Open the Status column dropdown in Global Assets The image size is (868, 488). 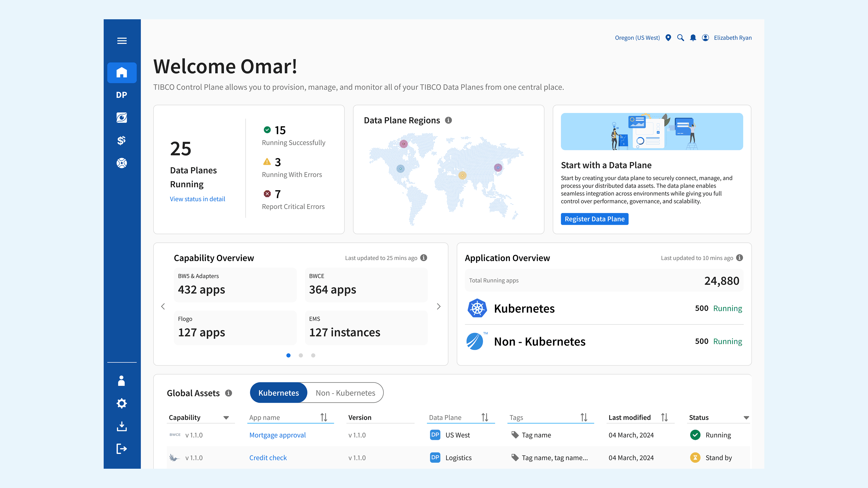tap(746, 417)
